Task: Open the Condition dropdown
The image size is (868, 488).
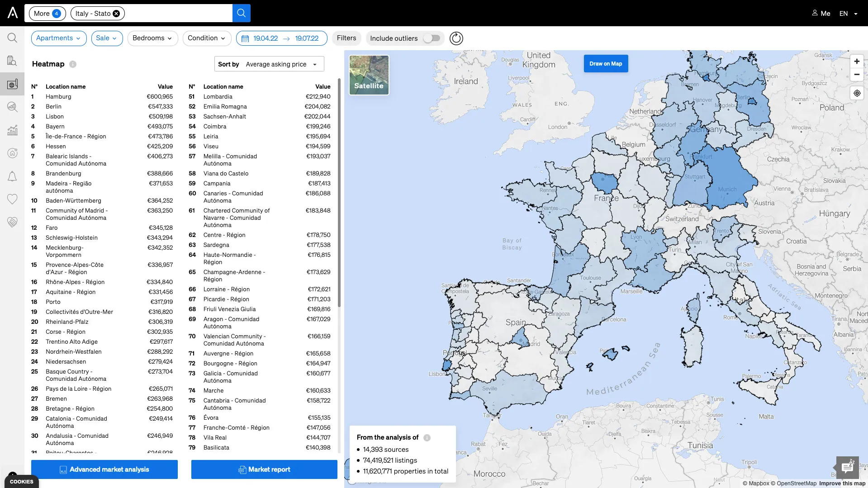Action: coord(207,38)
